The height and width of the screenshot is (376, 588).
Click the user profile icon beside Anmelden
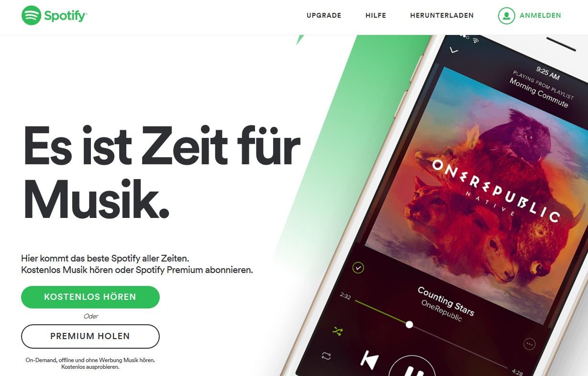(506, 15)
